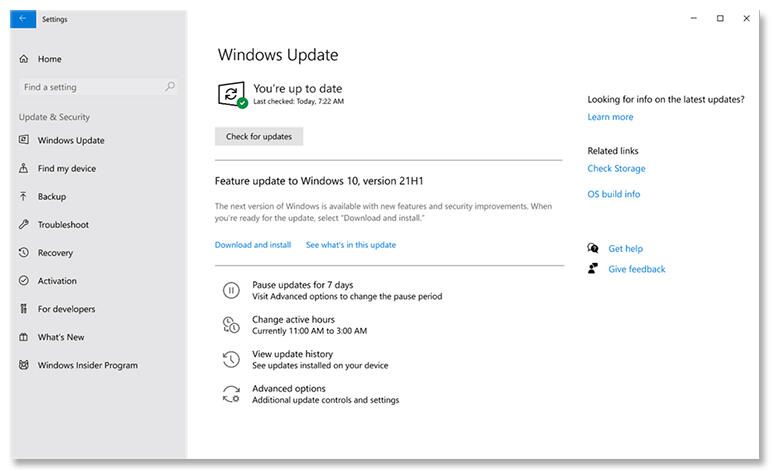Click the Get help link

[x=625, y=249]
